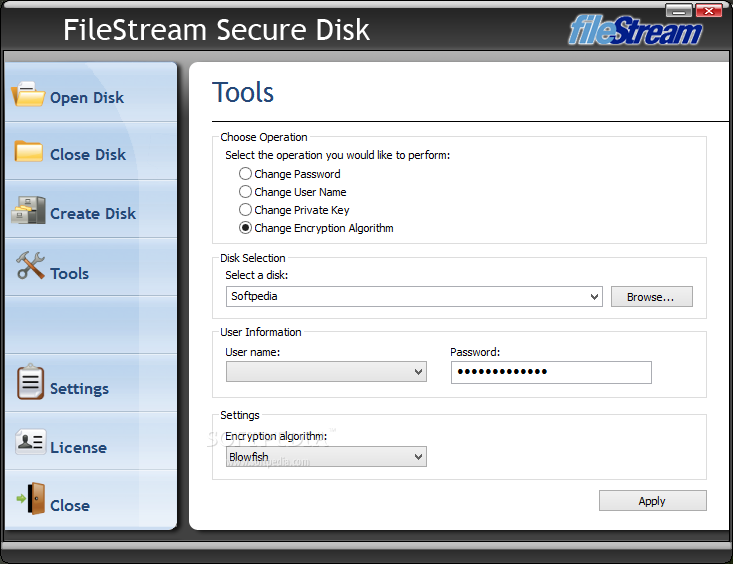The height and width of the screenshot is (564, 733).
Task: Click the Open Disk folder icon
Action: coord(28,94)
